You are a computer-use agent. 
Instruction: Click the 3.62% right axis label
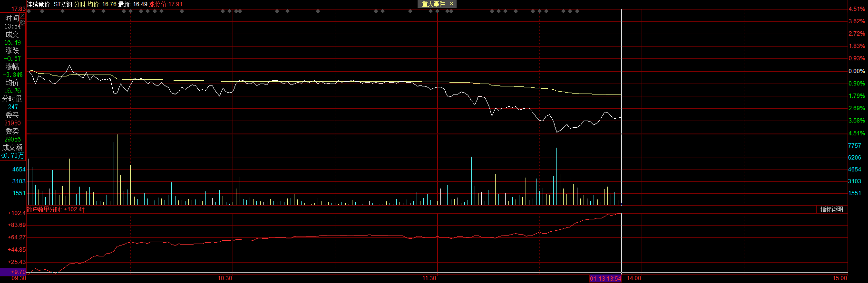point(857,21)
